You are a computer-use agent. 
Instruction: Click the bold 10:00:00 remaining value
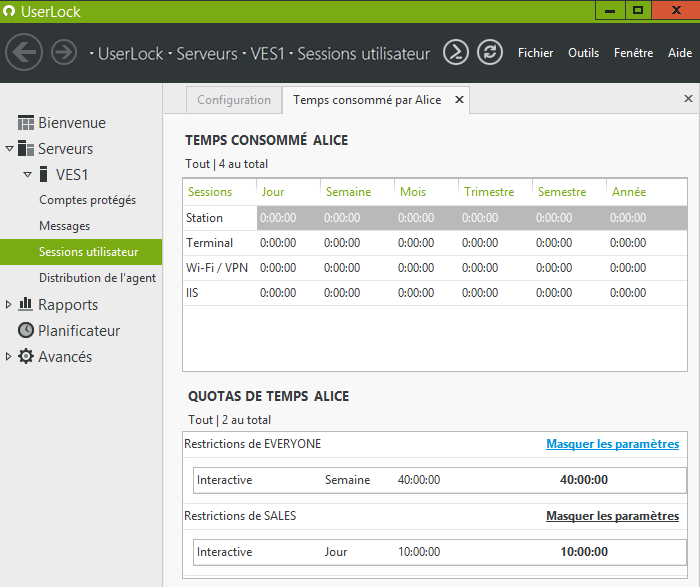click(584, 552)
